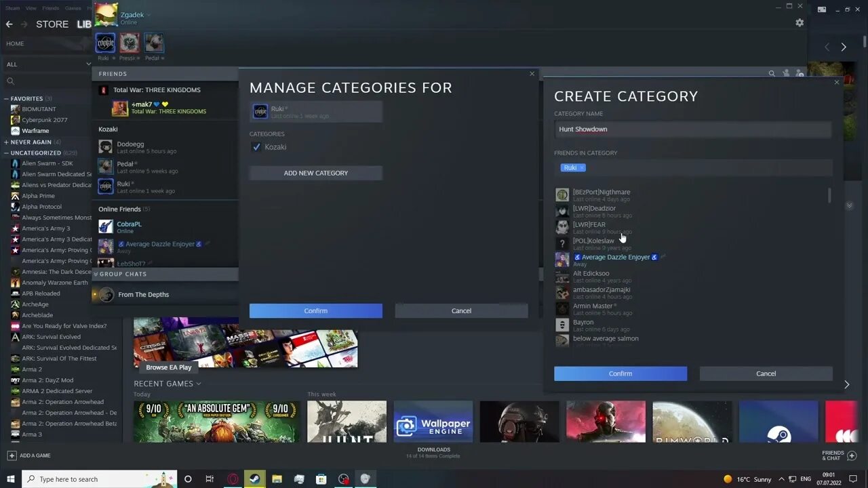Screen dimensions: 868x488
Task: Click the friend picker list scrollbar
Action: pyautogui.click(x=829, y=195)
